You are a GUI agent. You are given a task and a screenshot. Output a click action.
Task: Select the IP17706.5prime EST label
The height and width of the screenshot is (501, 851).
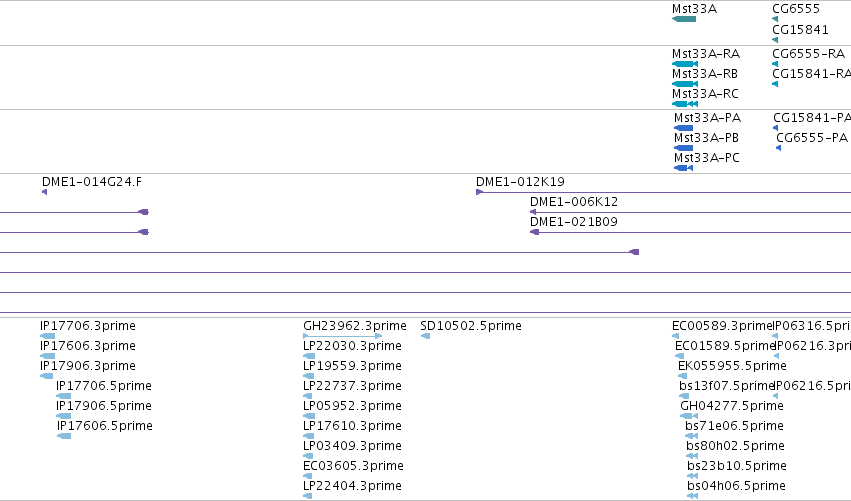tap(104, 386)
